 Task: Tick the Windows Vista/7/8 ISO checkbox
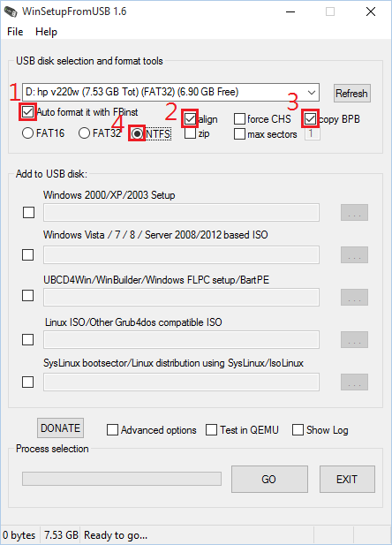[27, 254]
